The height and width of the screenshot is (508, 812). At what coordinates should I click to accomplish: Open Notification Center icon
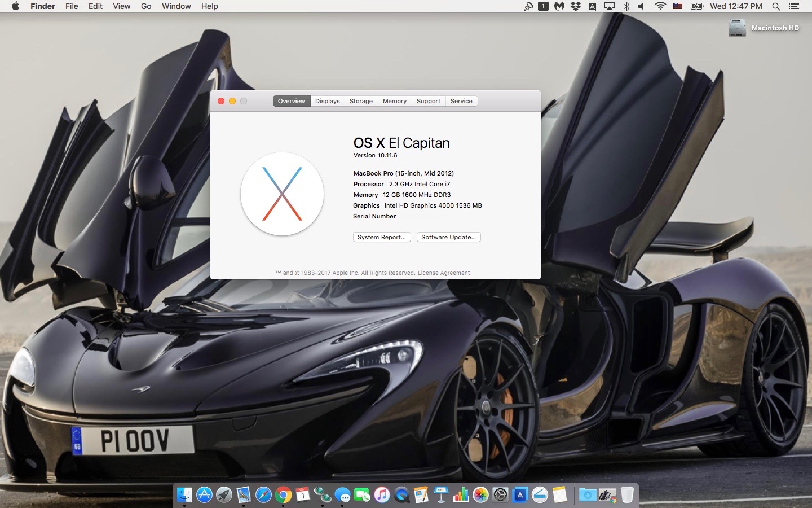pyautogui.click(x=794, y=6)
